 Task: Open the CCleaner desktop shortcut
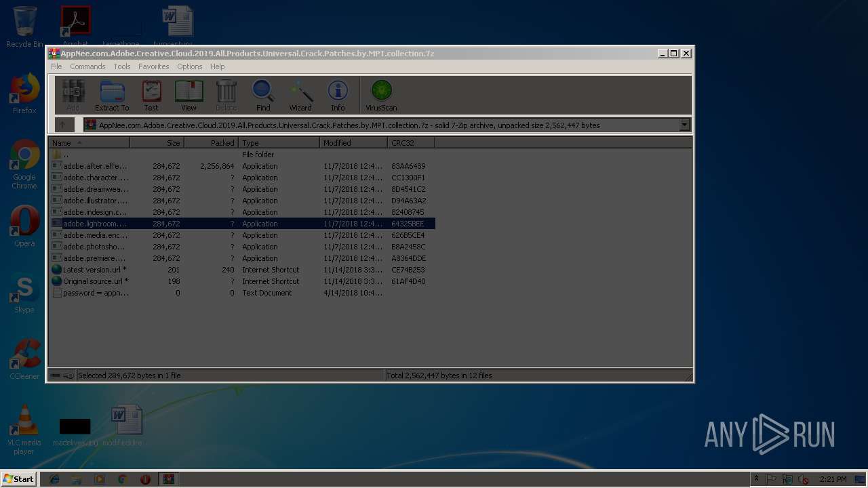click(24, 359)
